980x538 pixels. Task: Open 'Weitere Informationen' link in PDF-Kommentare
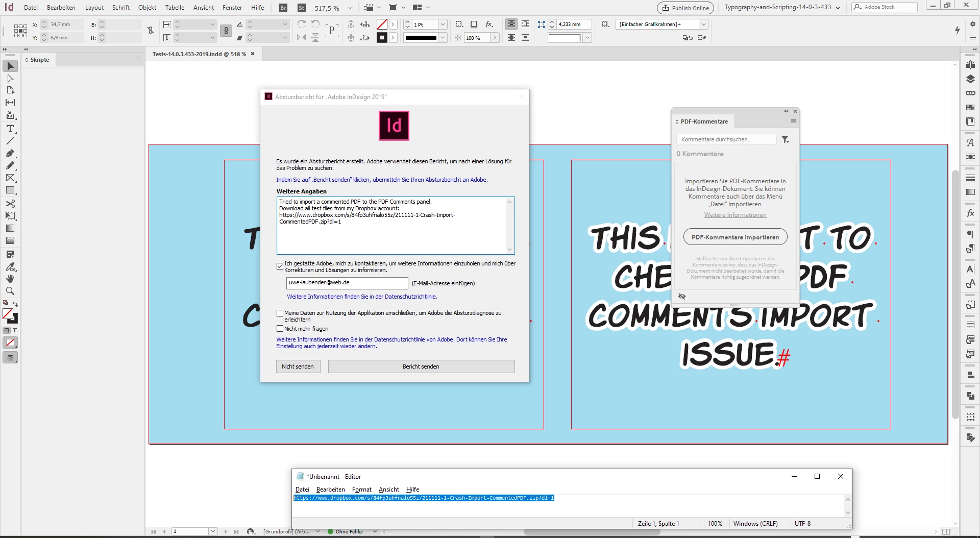735,215
